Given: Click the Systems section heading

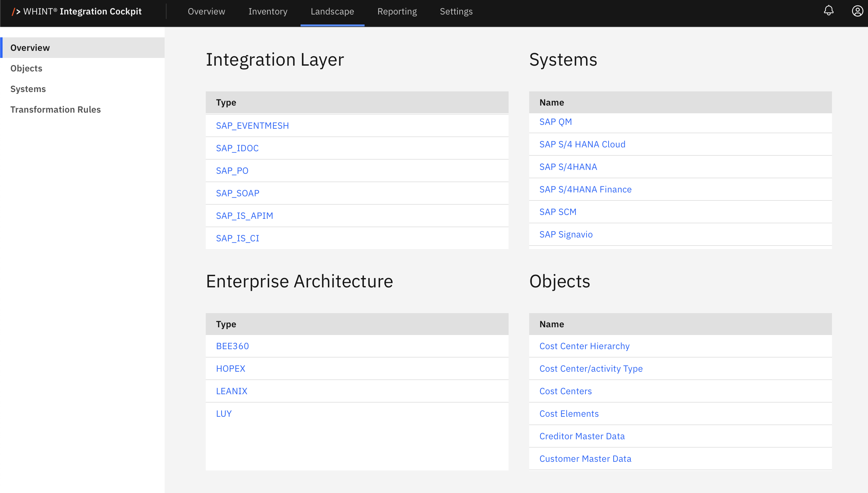Looking at the screenshot, I should [563, 60].
